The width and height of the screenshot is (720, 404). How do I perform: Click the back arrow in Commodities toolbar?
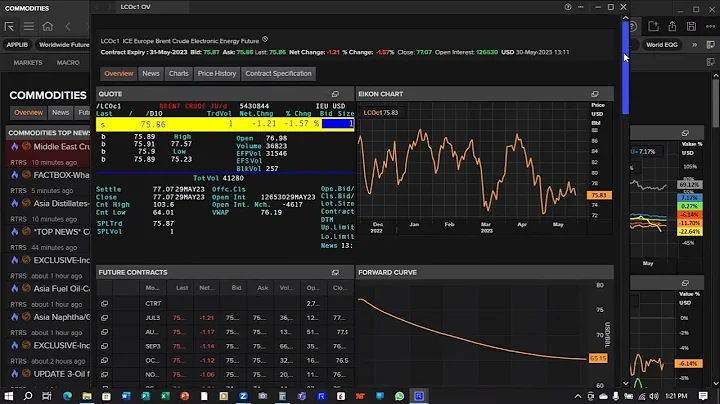coord(68,27)
